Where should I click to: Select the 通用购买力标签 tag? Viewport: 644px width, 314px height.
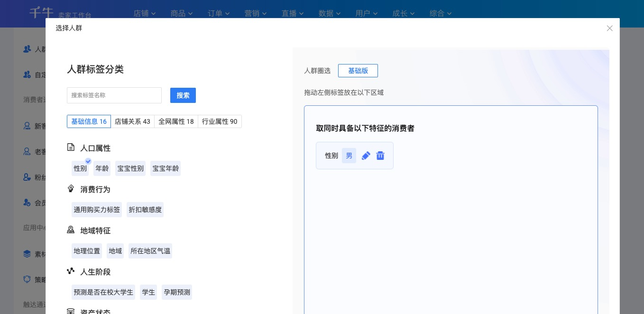click(97, 210)
